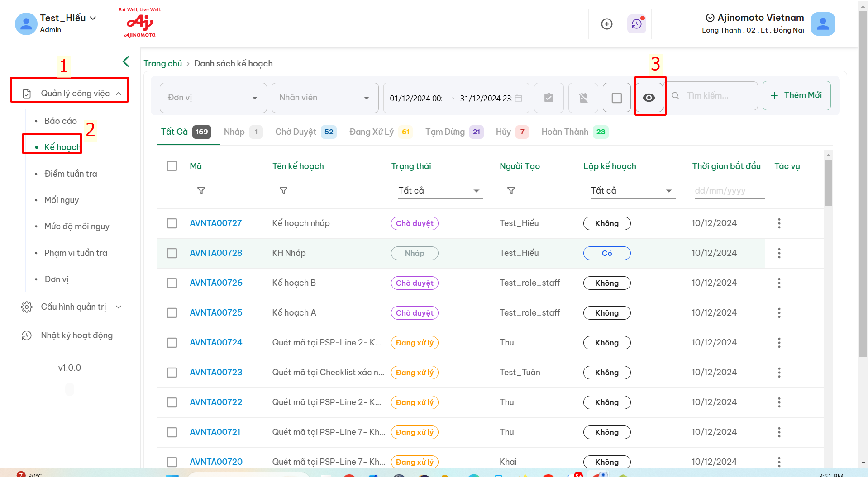Viewport: 868px width, 477px height.
Task: Switch to the Tạm Dừng tab
Action: [x=454, y=132]
